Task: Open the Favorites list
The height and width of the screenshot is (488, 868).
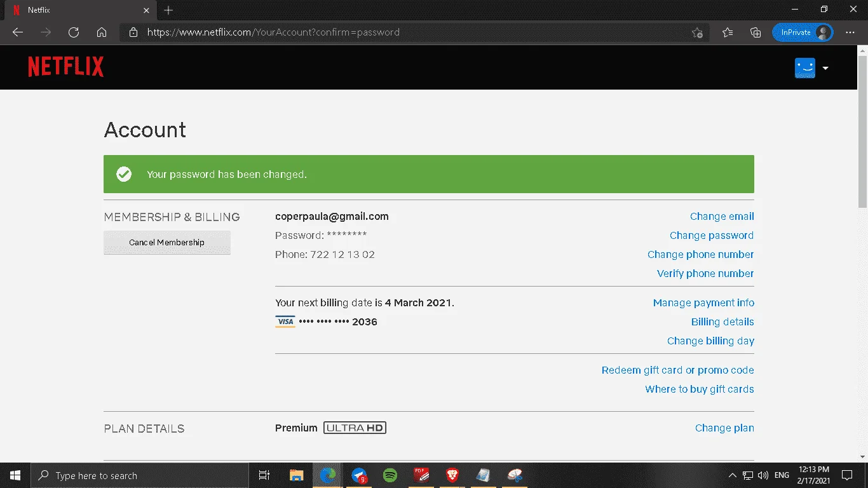Action: (728, 32)
